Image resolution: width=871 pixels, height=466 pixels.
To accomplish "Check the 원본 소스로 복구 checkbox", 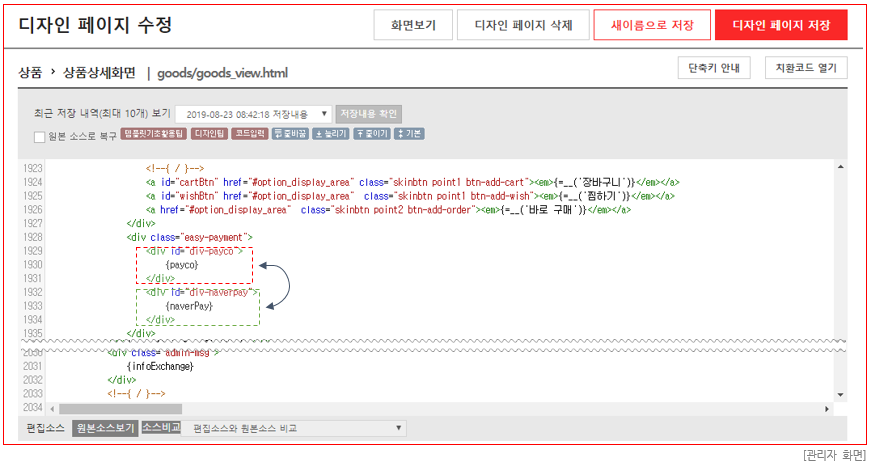I will [39, 137].
